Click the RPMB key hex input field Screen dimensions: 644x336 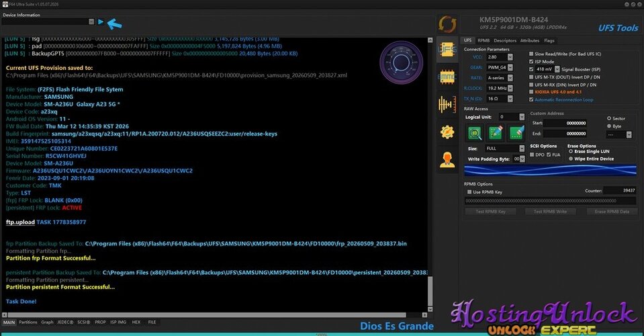[551, 201]
